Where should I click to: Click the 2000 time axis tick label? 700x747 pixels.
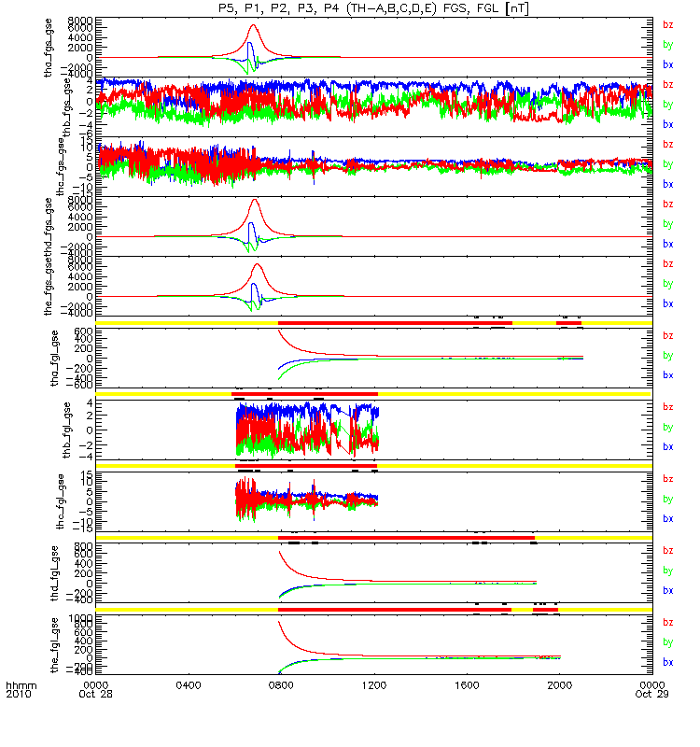(x=559, y=685)
